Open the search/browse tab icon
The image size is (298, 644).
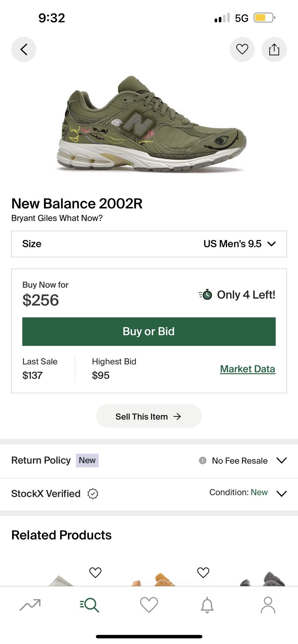click(x=89, y=605)
